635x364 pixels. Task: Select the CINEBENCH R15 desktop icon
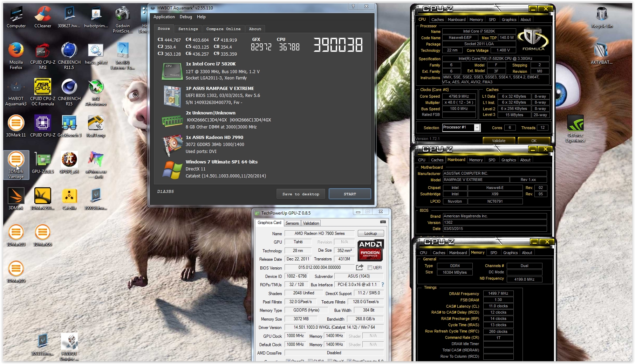69,92
